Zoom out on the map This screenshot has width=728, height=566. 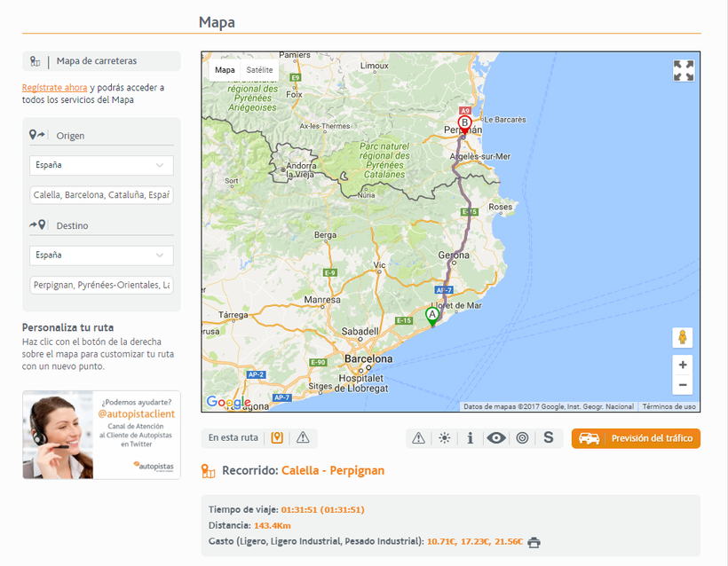point(682,385)
